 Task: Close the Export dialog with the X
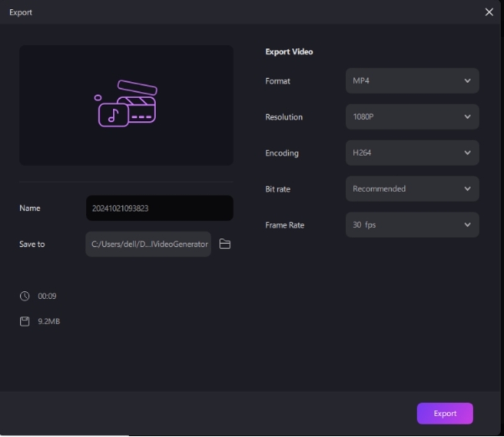tap(489, 12)
